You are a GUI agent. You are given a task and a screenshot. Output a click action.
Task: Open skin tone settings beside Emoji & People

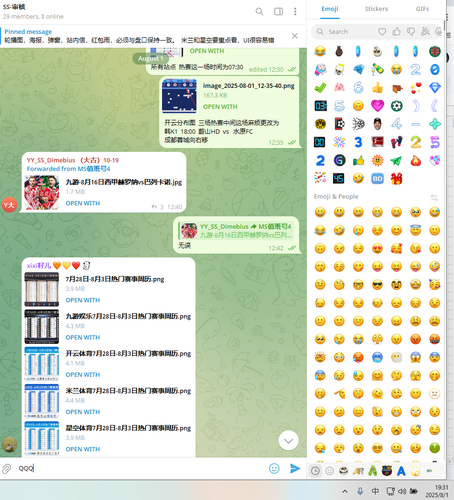tap(434, 197)
